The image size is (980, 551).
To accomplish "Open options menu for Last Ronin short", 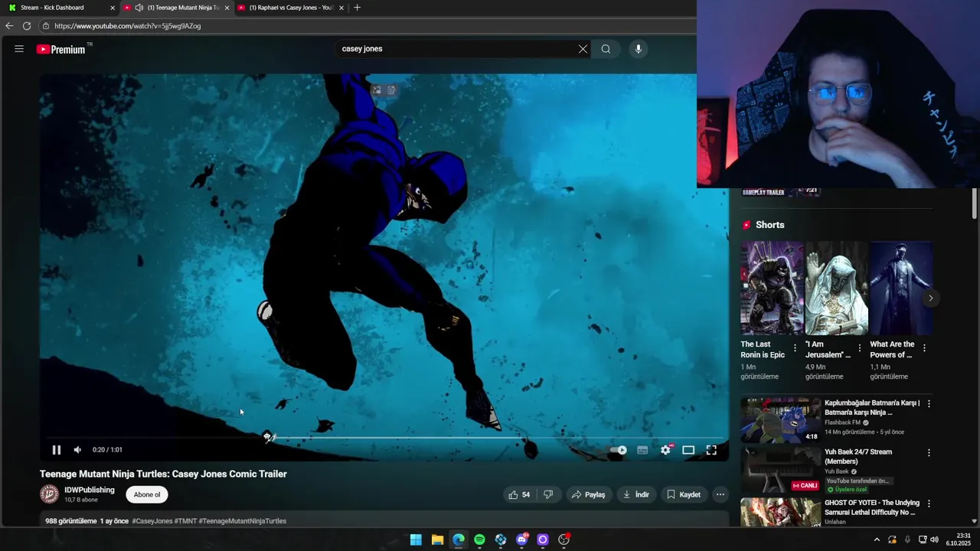I will pos(795,348).
